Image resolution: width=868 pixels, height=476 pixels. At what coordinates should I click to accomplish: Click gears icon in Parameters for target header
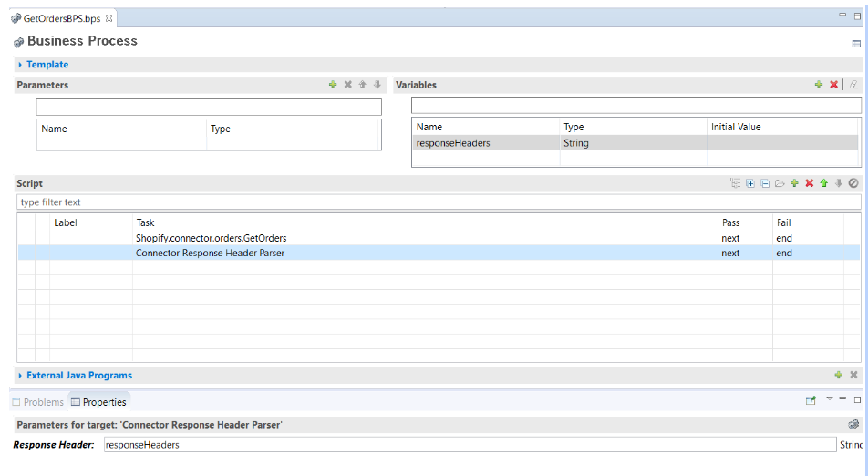[x=853, y=425]
